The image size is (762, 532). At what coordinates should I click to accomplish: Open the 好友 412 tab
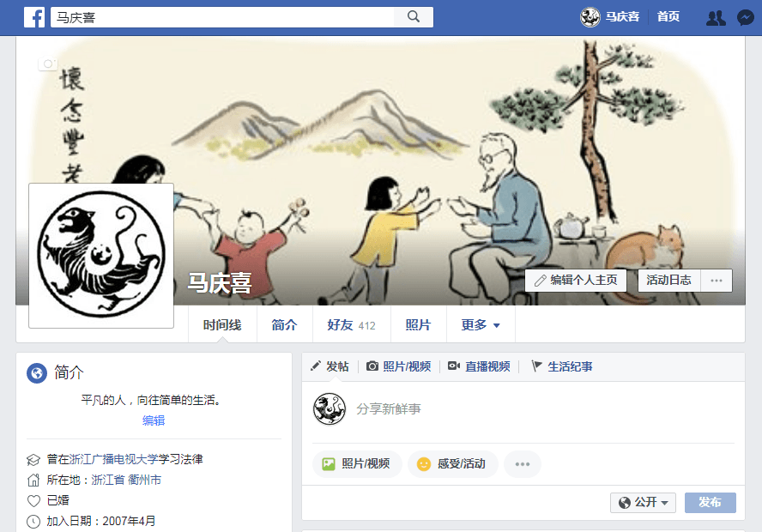(x=351, y=324)
